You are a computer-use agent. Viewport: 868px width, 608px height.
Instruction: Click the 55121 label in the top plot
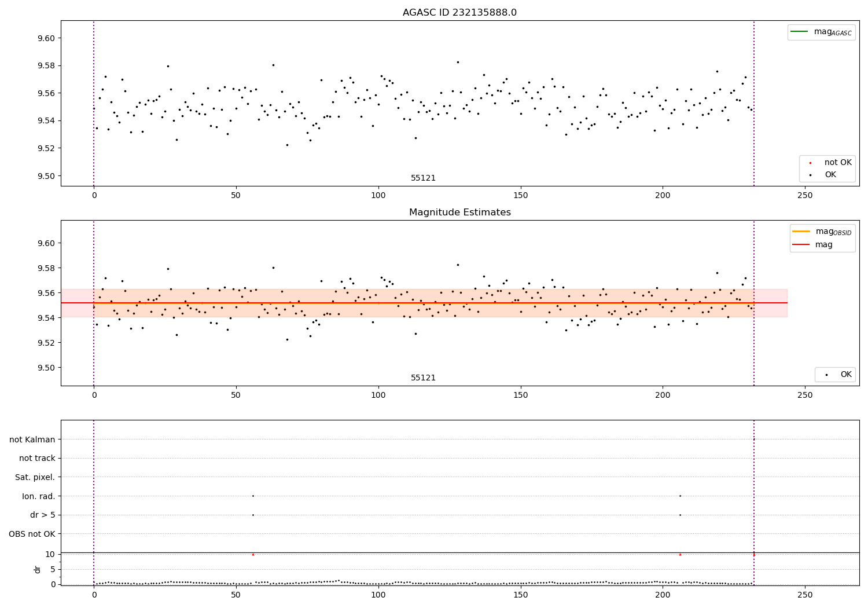point(424,178)
